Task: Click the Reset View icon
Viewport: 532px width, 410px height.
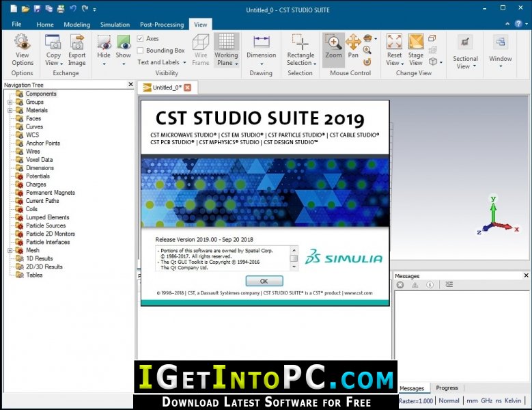Action: [394, 42]
